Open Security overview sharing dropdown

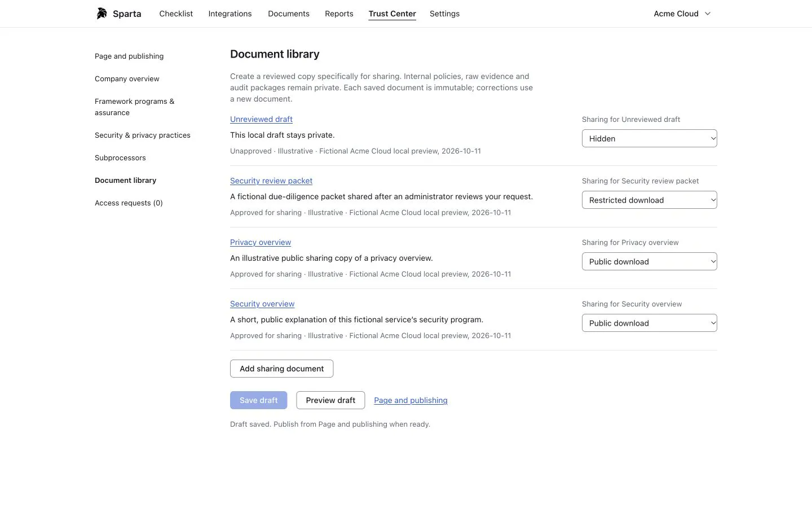(x=649, y=323)
